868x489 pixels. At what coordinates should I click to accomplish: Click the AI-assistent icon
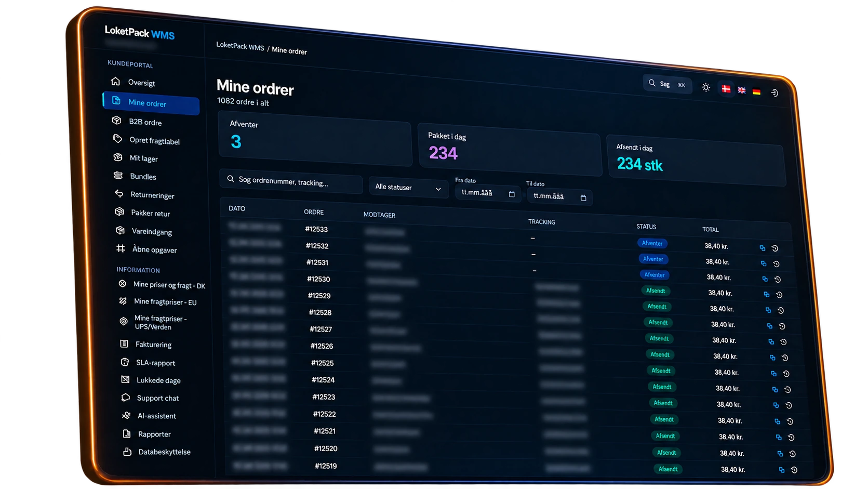(126, 415)
